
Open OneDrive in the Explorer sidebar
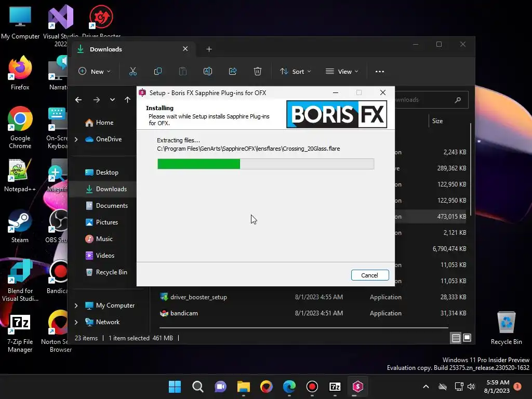(103, 139)
